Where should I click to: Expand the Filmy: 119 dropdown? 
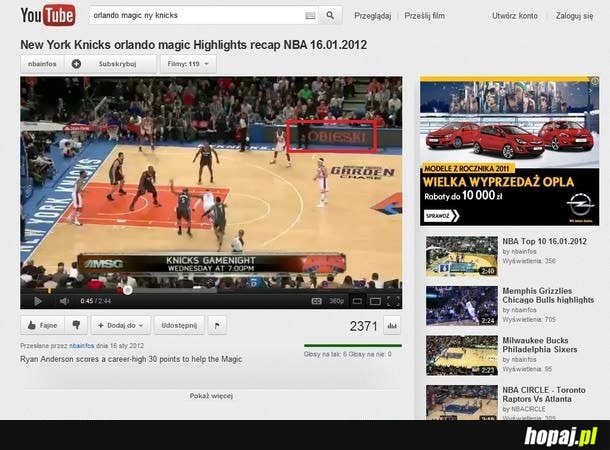(188, 64)
